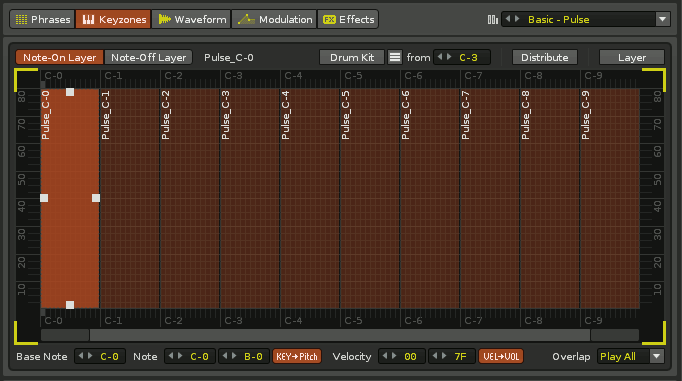The image size is (682, 381).
Task: Increase the maximum Velocity 7F value
Action: click(444, 356)
